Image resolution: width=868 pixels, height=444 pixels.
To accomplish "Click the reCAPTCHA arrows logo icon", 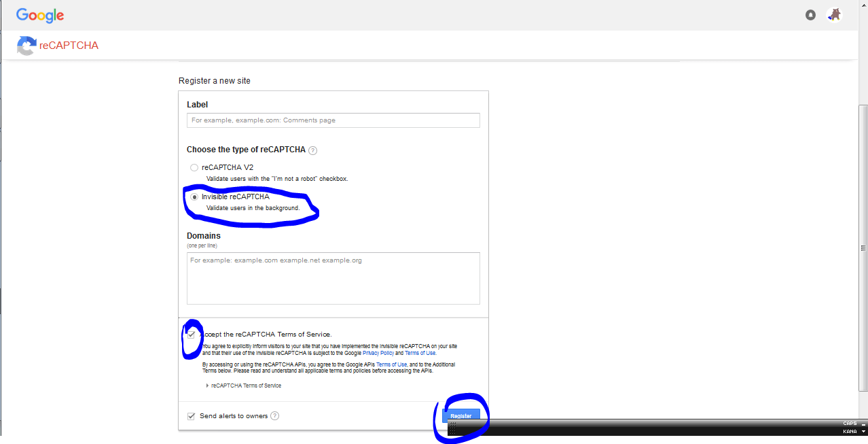I will pyautogui.click(x=26, y=46).
